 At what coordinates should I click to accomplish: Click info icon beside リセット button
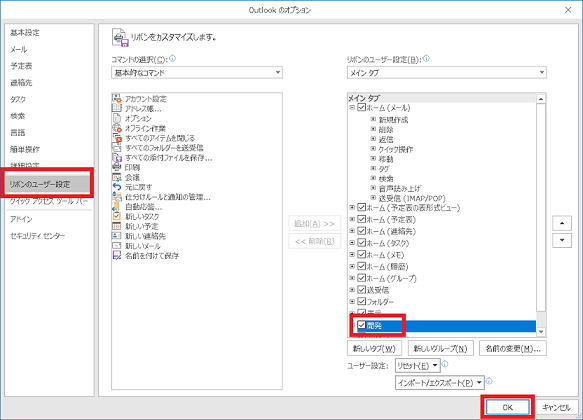coord(445,364)
